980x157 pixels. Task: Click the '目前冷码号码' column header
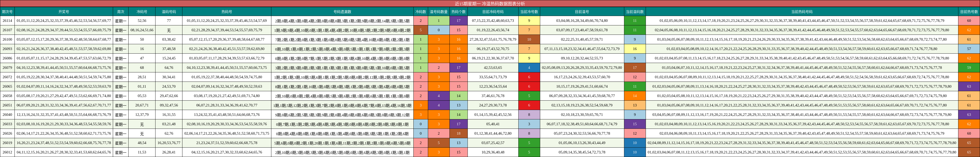[x=493, y=12]
